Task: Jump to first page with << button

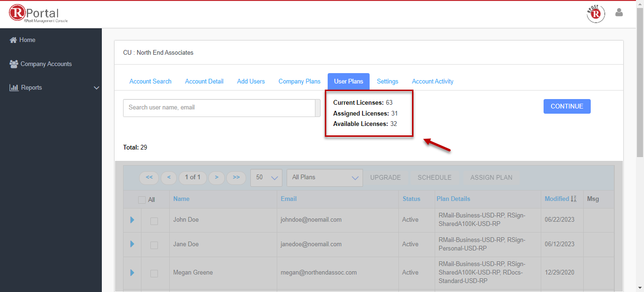Action: (149, 177)
